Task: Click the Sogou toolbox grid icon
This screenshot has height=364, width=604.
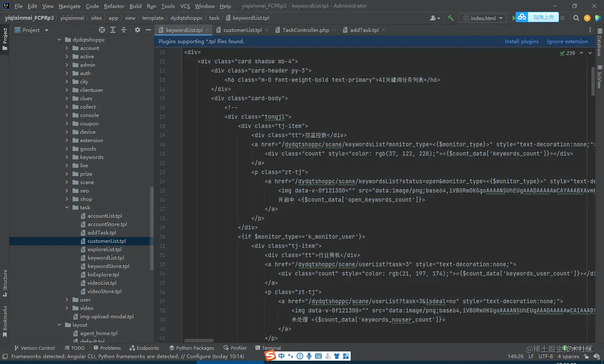Action: 346,356
